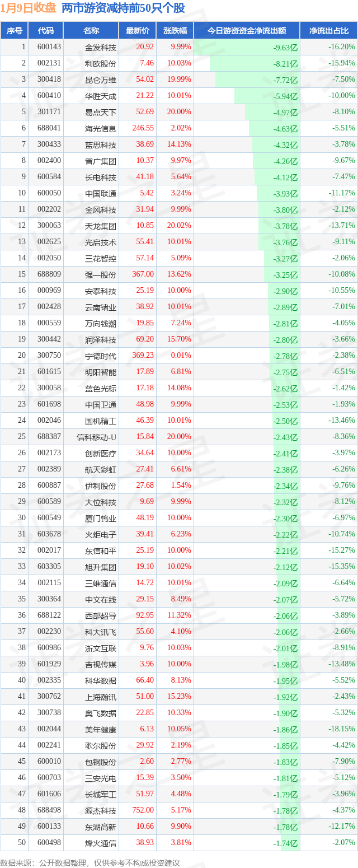Click the change 8.13% of 科华数据
This screenshot has width=358, height=868.
[x=182, y=680]
